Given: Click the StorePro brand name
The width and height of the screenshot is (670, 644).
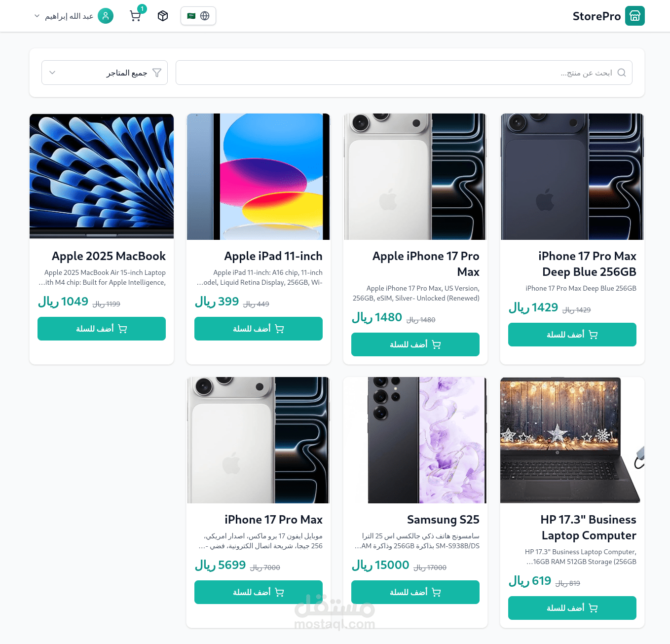Looking at the screenshot, I should click(x=596, y=16).
